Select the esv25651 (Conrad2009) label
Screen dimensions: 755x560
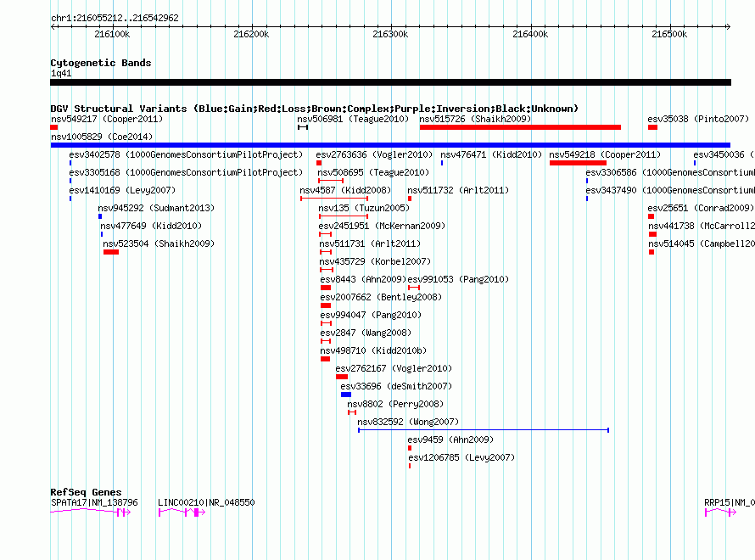pyautogui.click(x=701, y=208)
